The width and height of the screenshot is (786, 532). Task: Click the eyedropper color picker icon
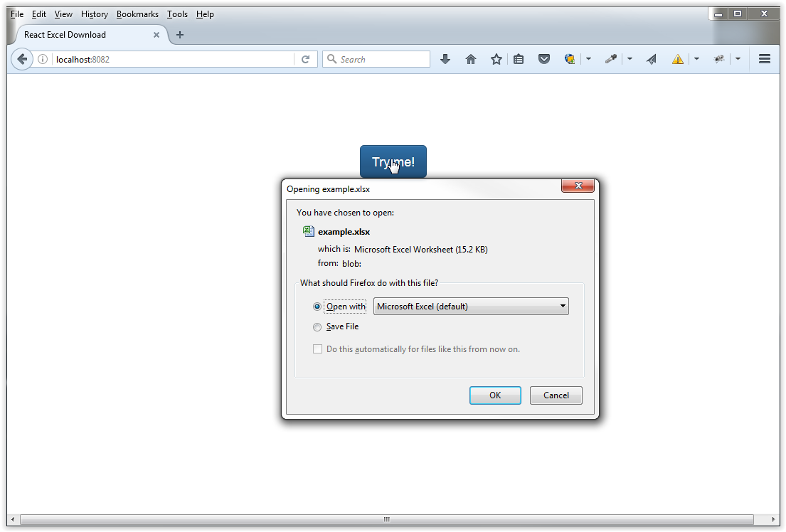pyautogui.click(x=610, y=59)
